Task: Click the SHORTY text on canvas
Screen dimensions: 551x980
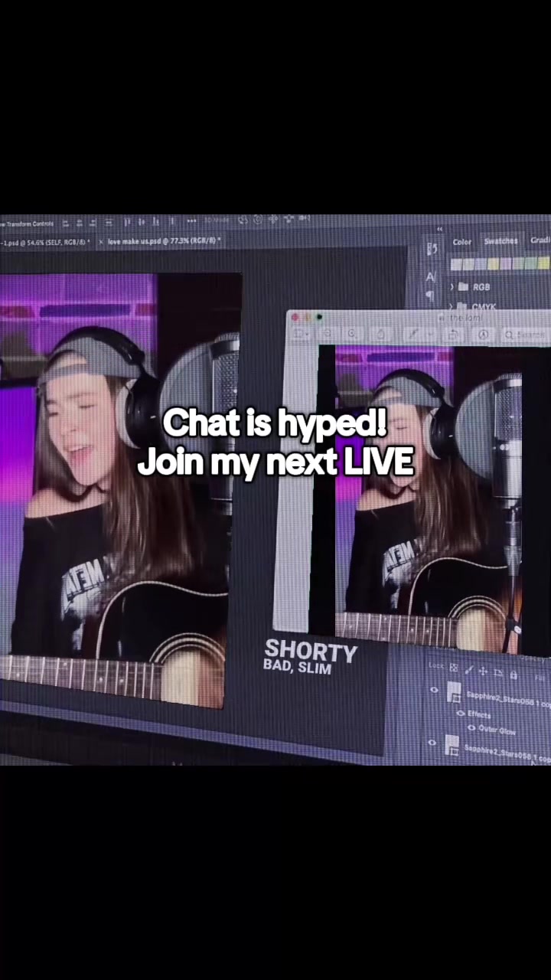Action: click(x=311, y=651)
